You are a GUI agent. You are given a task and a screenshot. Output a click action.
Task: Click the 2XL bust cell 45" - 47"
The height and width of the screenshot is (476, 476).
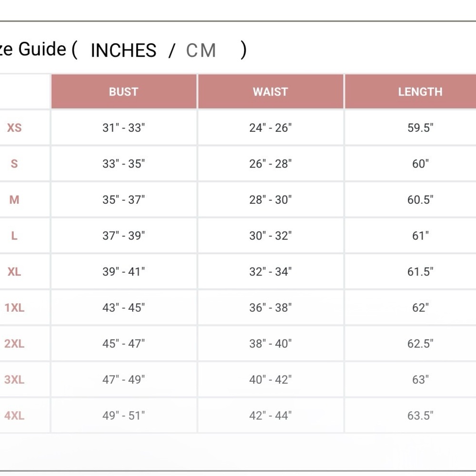[x=124, y=343]
